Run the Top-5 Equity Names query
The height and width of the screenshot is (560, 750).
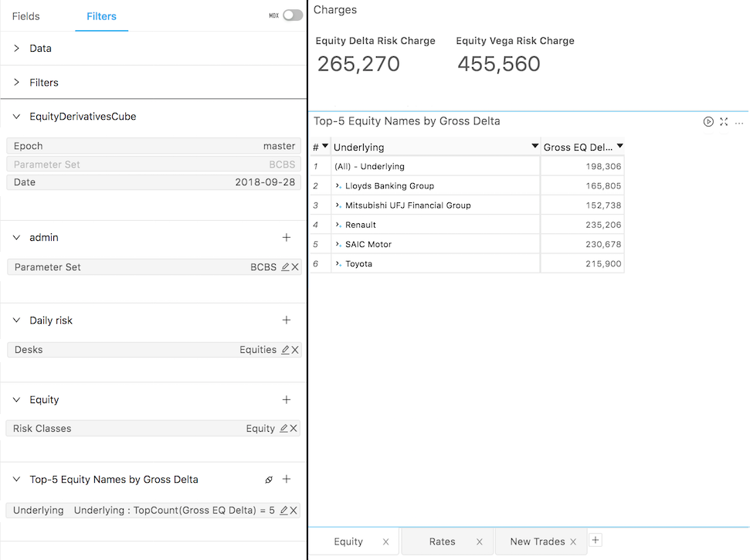(x=708, y=122)
